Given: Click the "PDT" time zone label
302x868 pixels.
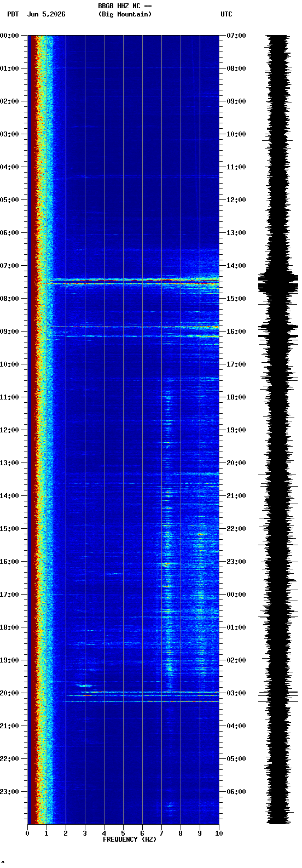Looking at the screenshot, I should 13,14.
